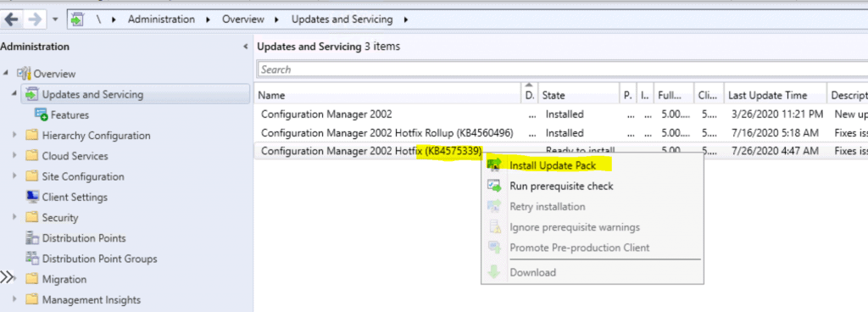
Task: Click the Client Settings monitor icon
Action: pos(32,197)
